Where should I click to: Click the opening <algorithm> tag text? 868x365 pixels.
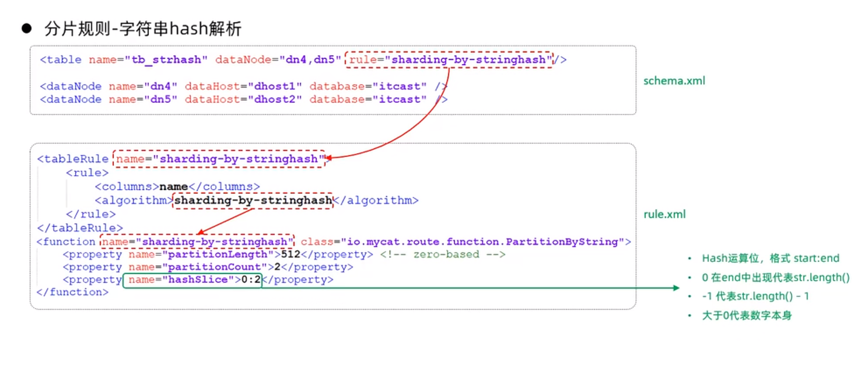(x=134, y=200)
